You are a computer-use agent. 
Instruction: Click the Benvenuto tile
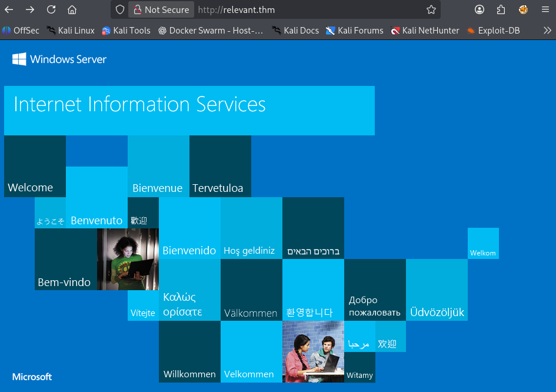click(x=97, y=197)
